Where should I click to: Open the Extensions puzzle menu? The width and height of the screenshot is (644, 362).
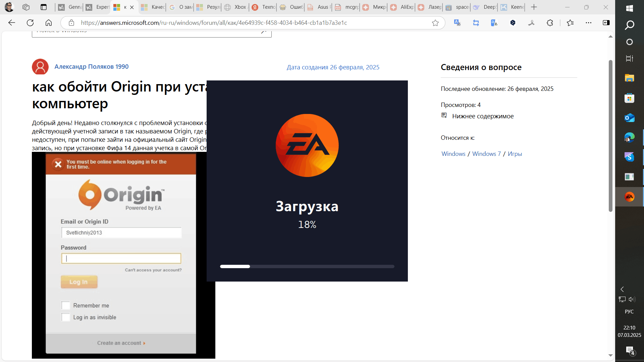[550, 23]
